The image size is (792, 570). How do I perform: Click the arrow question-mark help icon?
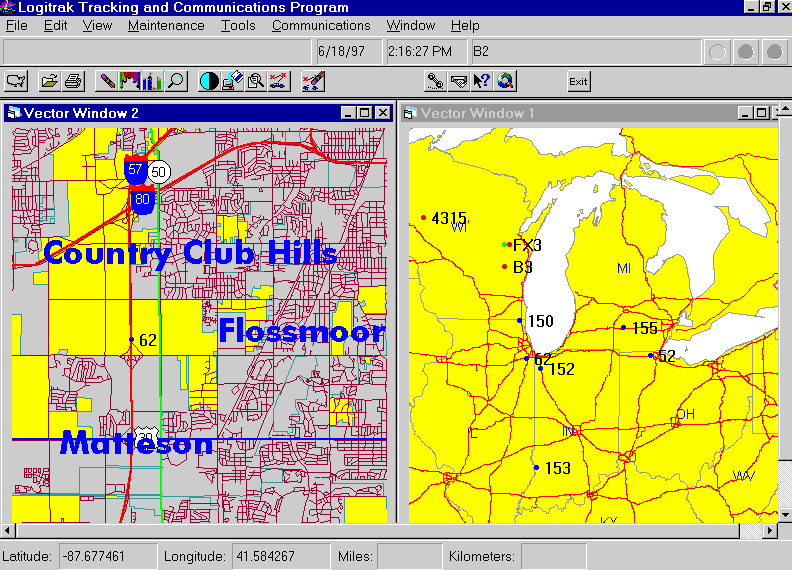482,81
